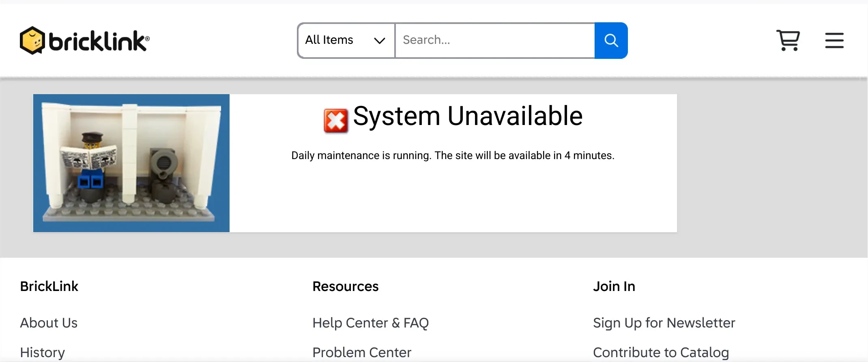Click the System Unavailable heading
Screen dimensions: 868x362
pos(468,116)
